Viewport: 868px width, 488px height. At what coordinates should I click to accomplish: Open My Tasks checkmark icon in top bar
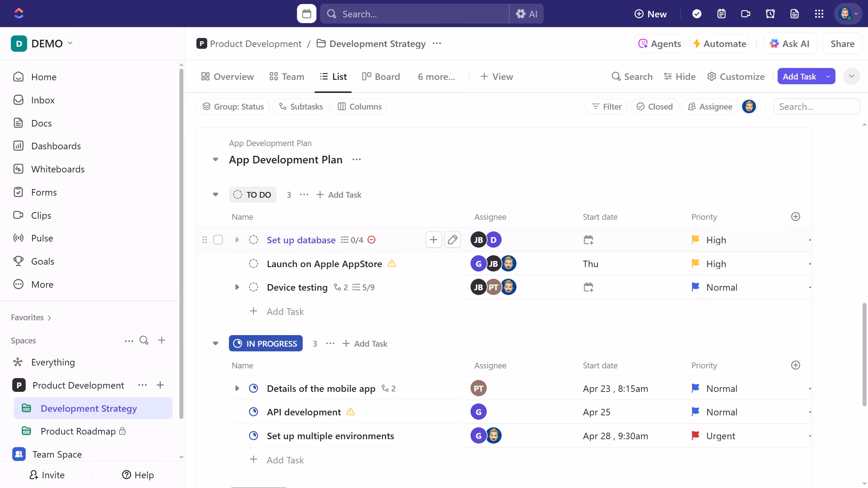tap(697, 14)
